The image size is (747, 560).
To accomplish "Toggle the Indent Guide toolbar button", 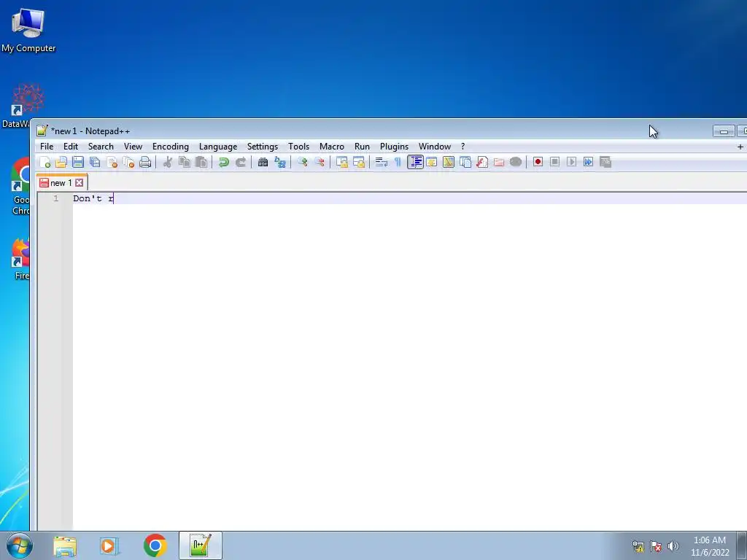I will pos(415,162).
